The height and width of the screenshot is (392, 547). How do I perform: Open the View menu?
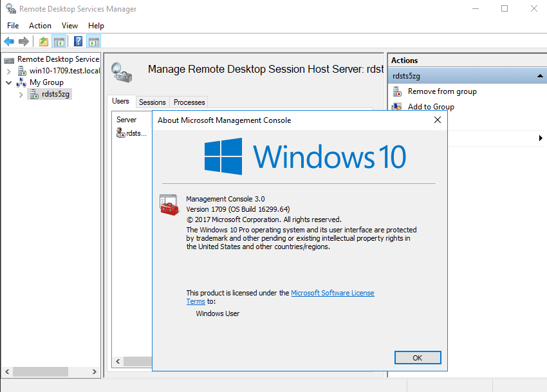pyautogui.click(x=70, y=26)
